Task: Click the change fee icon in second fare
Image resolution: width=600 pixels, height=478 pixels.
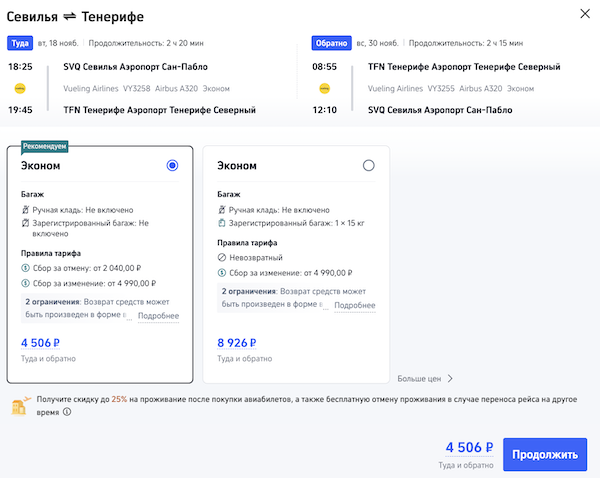Action: pyautogui.click(x=221, y=272)
